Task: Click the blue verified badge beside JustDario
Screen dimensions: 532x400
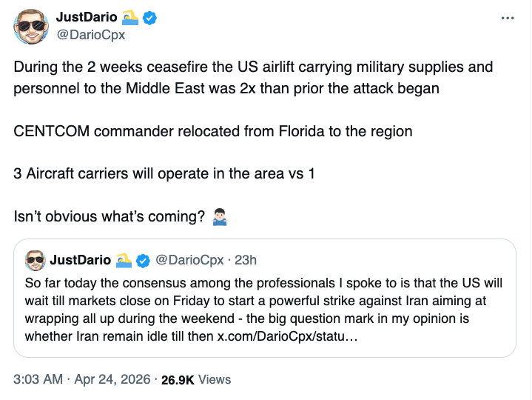Action: pos(149,17)
